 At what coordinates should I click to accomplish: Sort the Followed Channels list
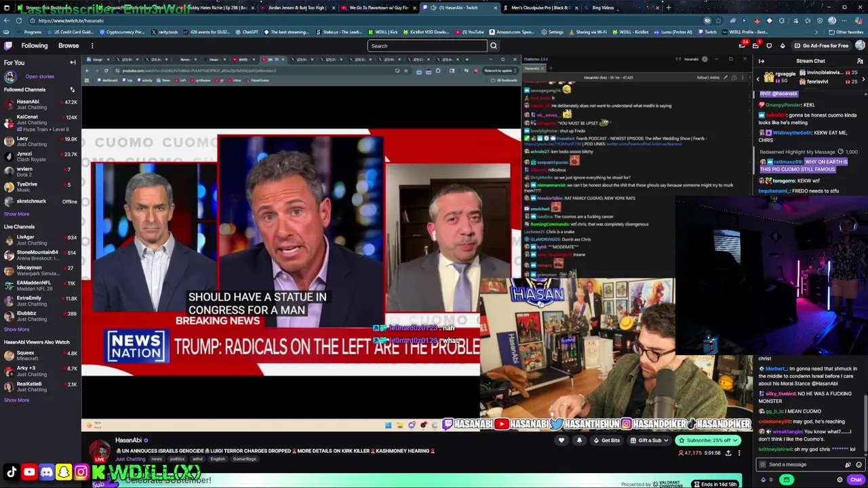[72, 89]
